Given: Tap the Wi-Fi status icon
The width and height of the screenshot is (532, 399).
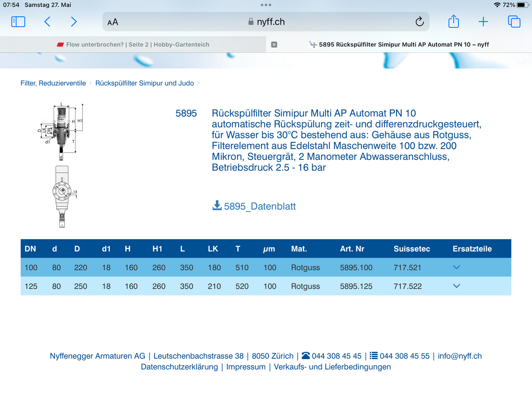Looking at the screenshot, I should pyautogui.click(x=497, y=5).
